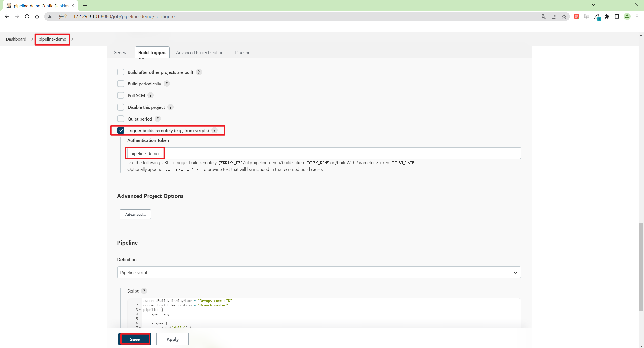This screenshot has width=644, height=348.
Task: Click the gray extension icon
Action: tap(587, 17)
